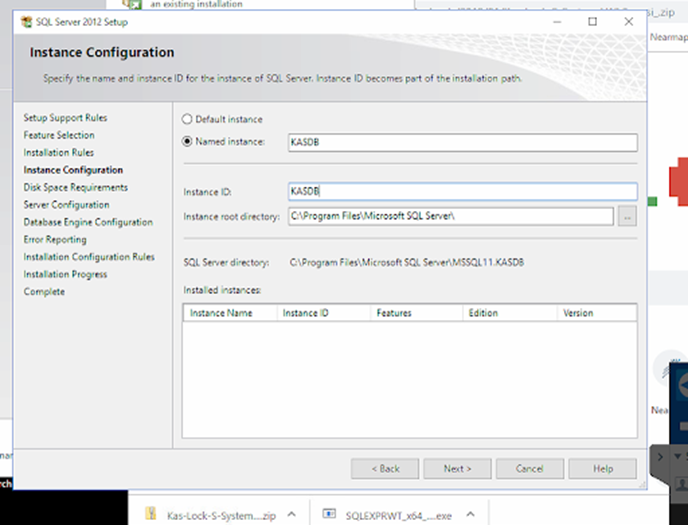Expand options for Kas-Lock-S-System zip download

pyautogui.click(x=291, y=514)
